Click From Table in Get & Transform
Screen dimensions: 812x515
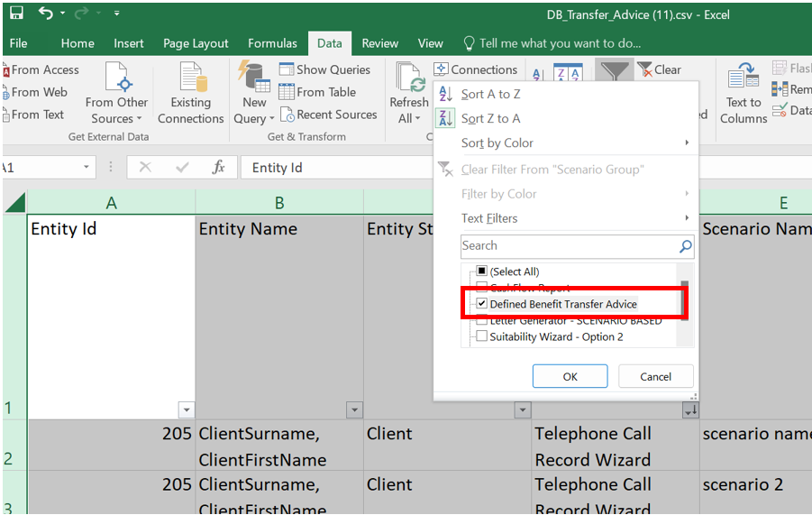[317, 92]
